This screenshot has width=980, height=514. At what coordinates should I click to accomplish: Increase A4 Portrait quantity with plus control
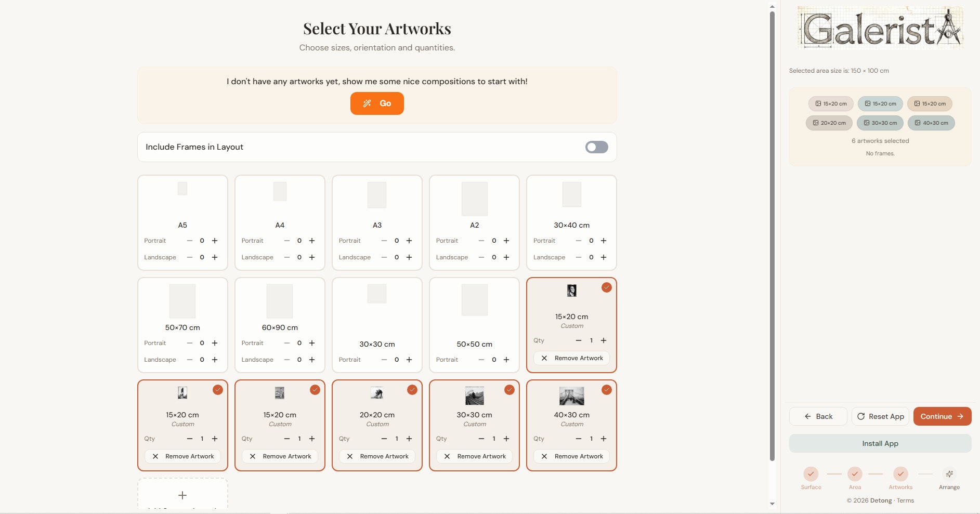(x=312, y=241)
